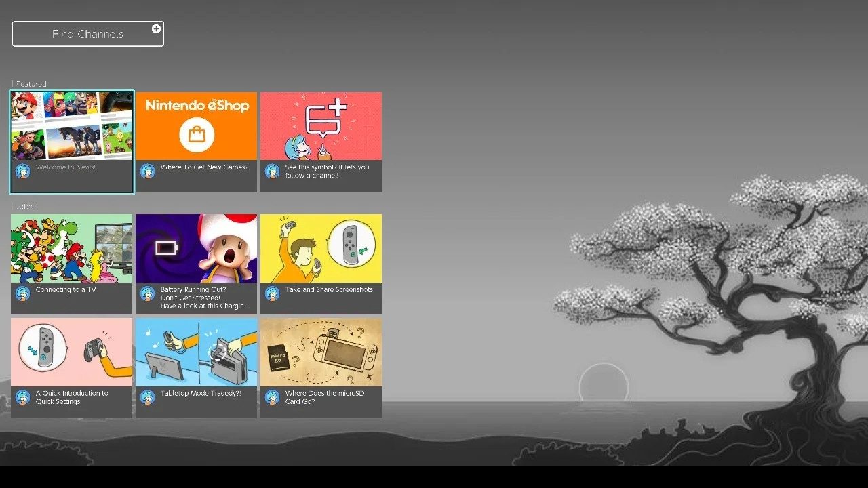Click channel avatar beside See this symbol?

click(x=273, y=171)
